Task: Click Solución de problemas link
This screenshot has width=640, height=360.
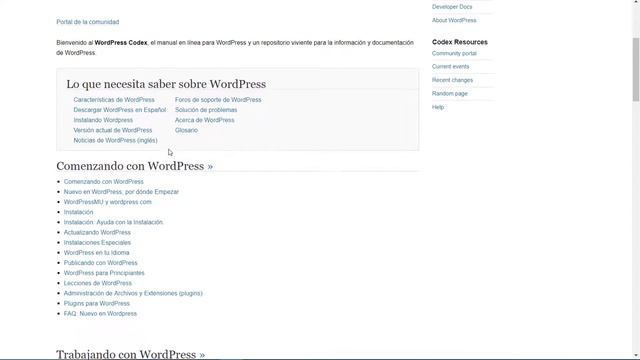Action: [x=206, y=110]
